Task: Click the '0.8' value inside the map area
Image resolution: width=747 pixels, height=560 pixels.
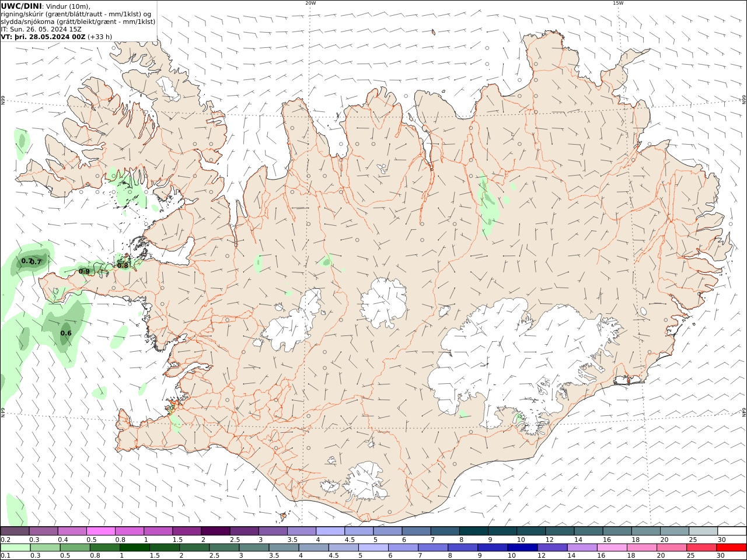Action: 123,265
